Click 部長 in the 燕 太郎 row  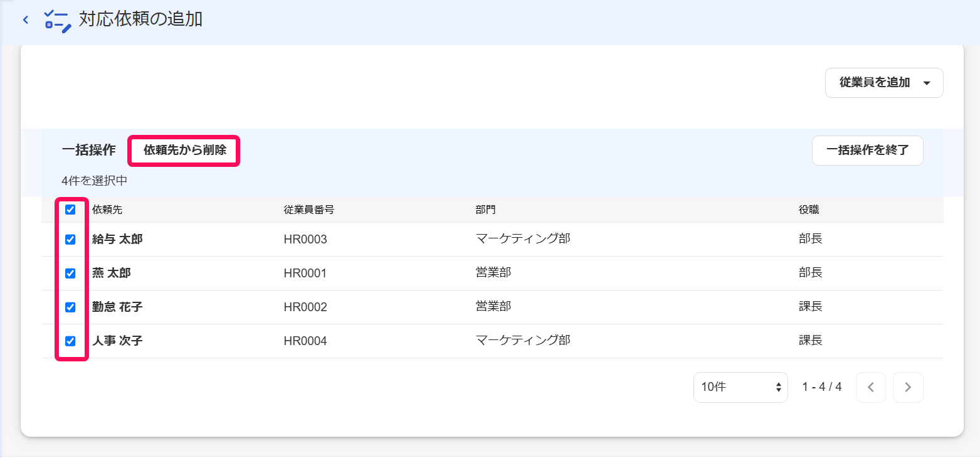[811, 272]
